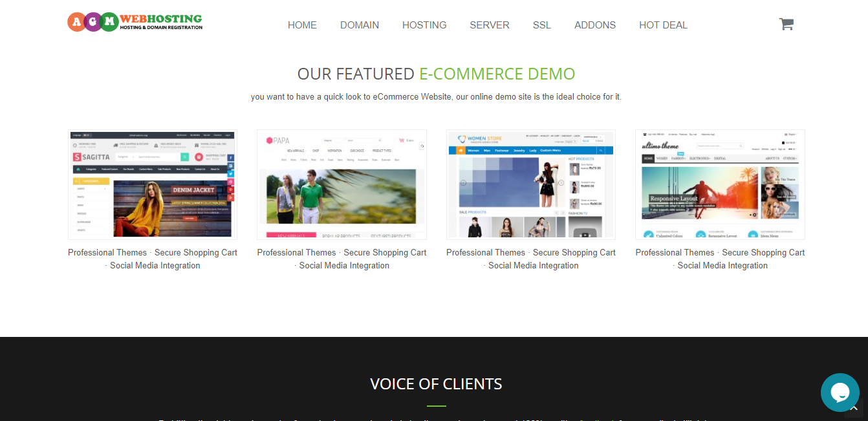Viewport: 868px width, 421px height.
Task: Click caption text under Sagitta demo
Action: tap(153, 259)
